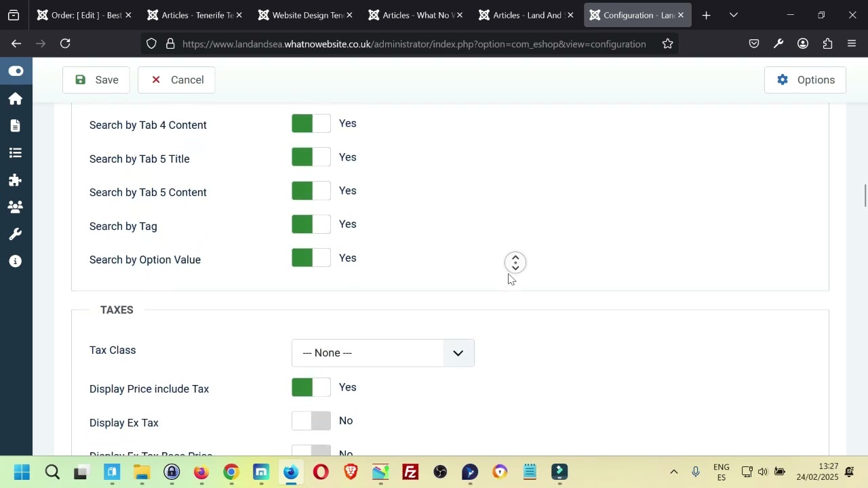
Task: Open the Home dashboard sidebar icon
Action: (x=16, y=99)
